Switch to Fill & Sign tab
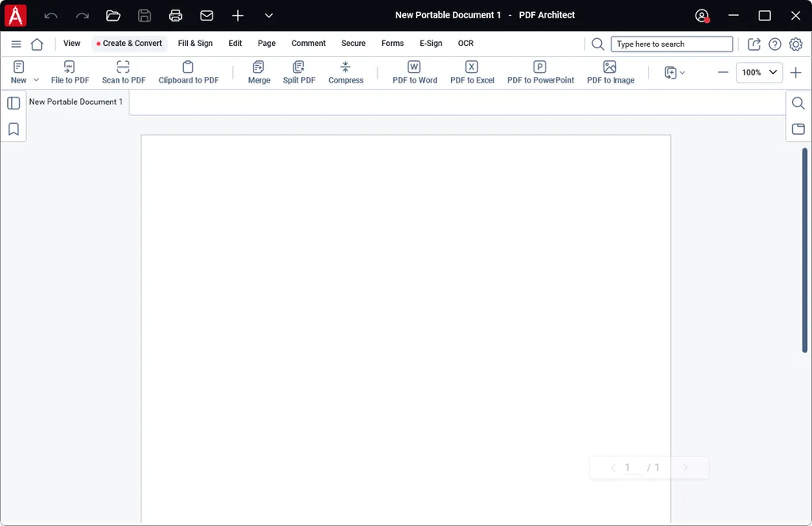This screenshot has width=812, height=526. (195, 44)
